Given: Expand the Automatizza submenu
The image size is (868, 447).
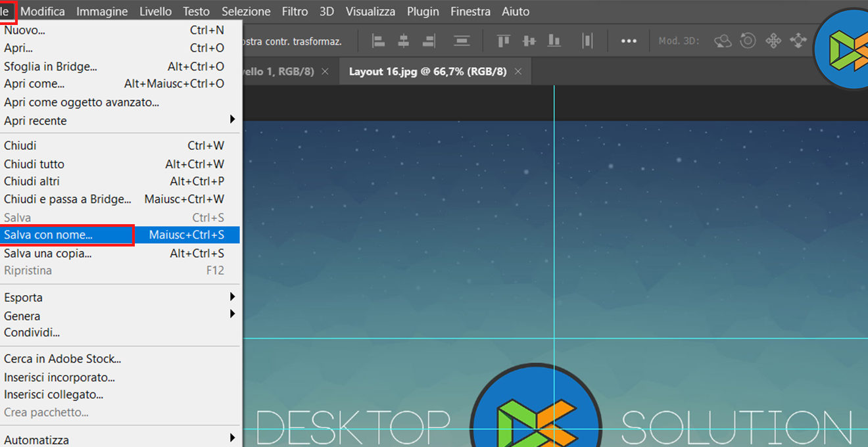Looking at the screenshot, I should point(232,438).
